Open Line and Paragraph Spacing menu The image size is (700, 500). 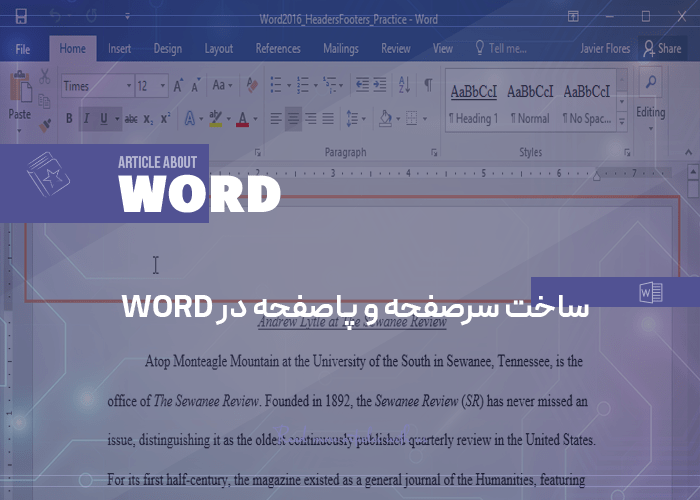tap(356, 119)
